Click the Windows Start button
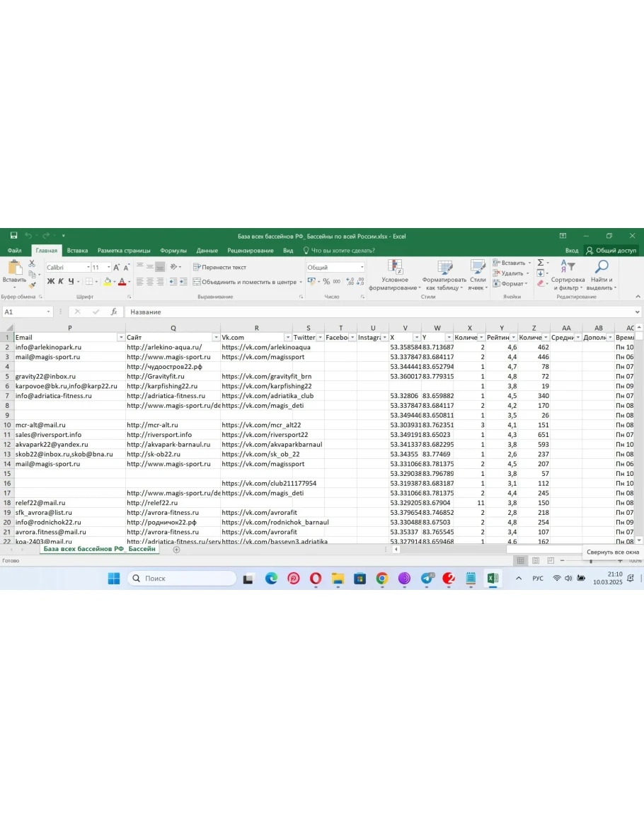The image size is (644, 818). click(x=114, y=578)
